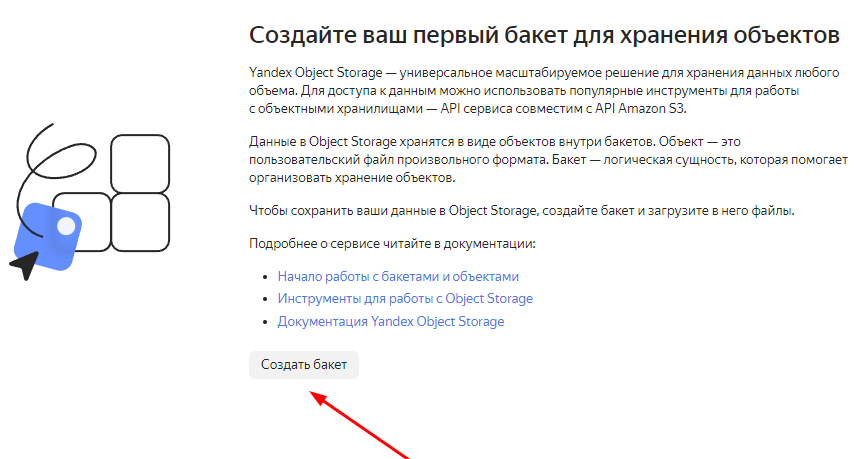Click the heading Создайте ваш первый бакет
The image size is (865, 459).
(x=543, y=35)
